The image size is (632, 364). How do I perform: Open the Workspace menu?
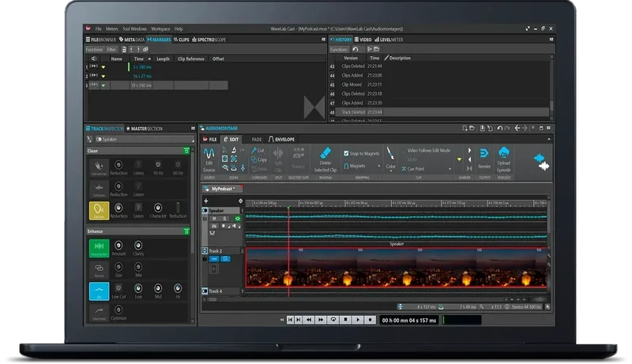click(x=160, y=29)
